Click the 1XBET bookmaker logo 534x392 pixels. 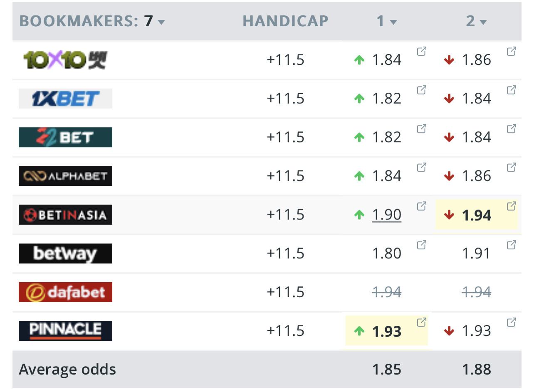point(65,99)
